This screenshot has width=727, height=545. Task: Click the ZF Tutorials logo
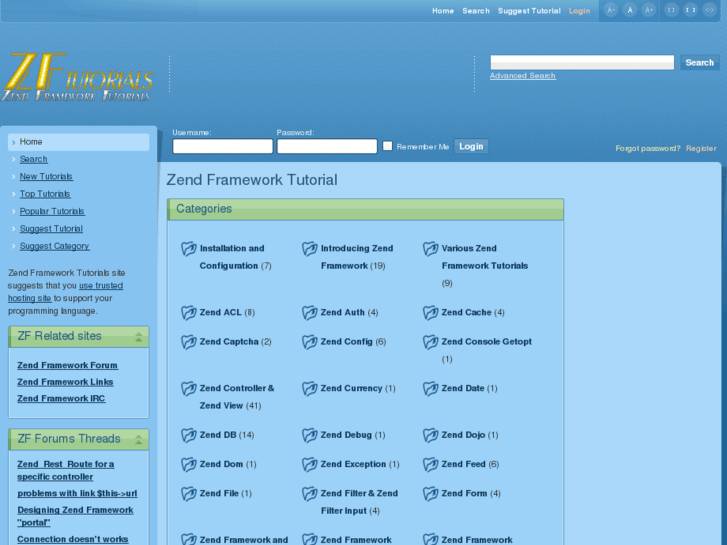coord(78,77)
